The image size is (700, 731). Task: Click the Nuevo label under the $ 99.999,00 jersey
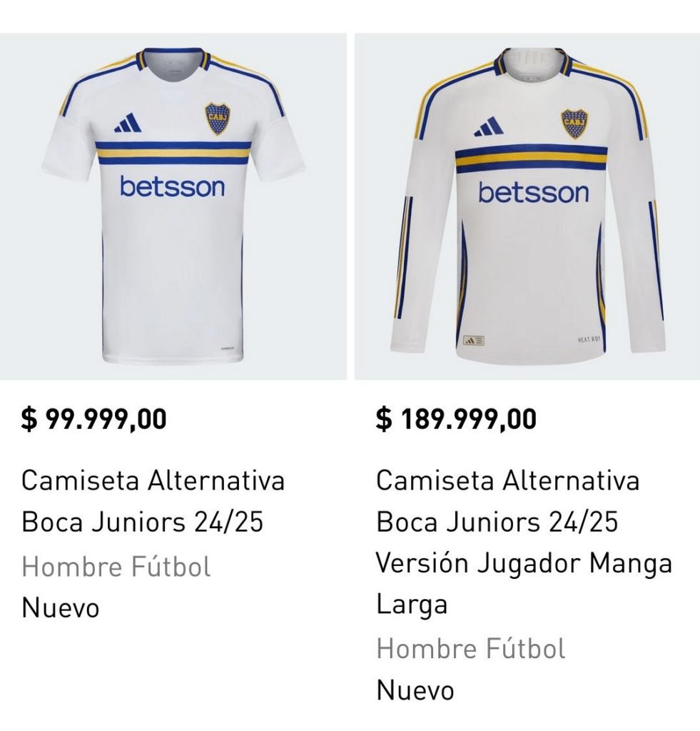pyautogui.click(x=61, y=608)
